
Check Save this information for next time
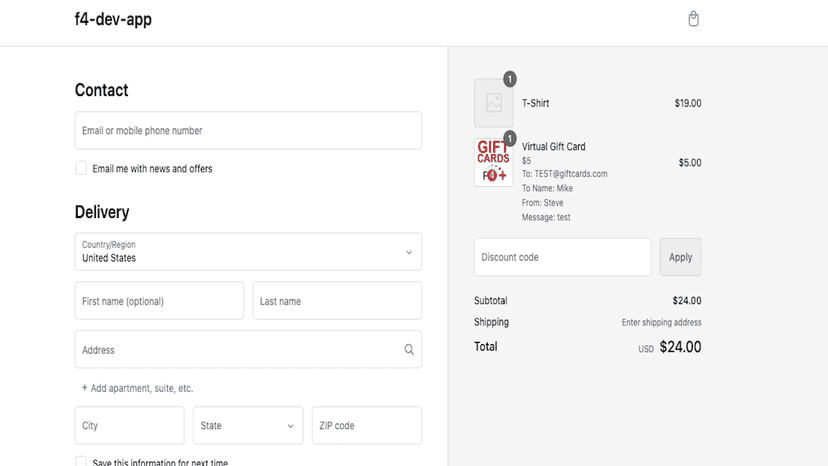click(x=81, y=462)
